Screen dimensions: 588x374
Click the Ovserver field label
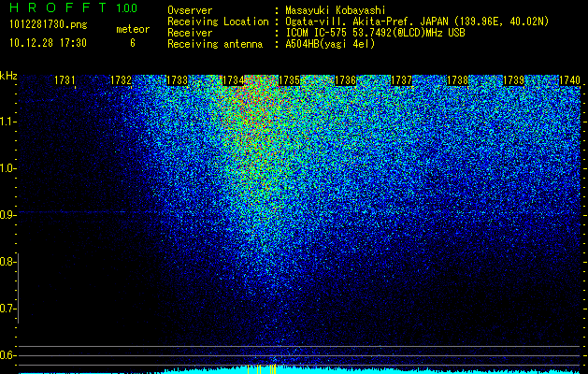[x=190, y=10]
